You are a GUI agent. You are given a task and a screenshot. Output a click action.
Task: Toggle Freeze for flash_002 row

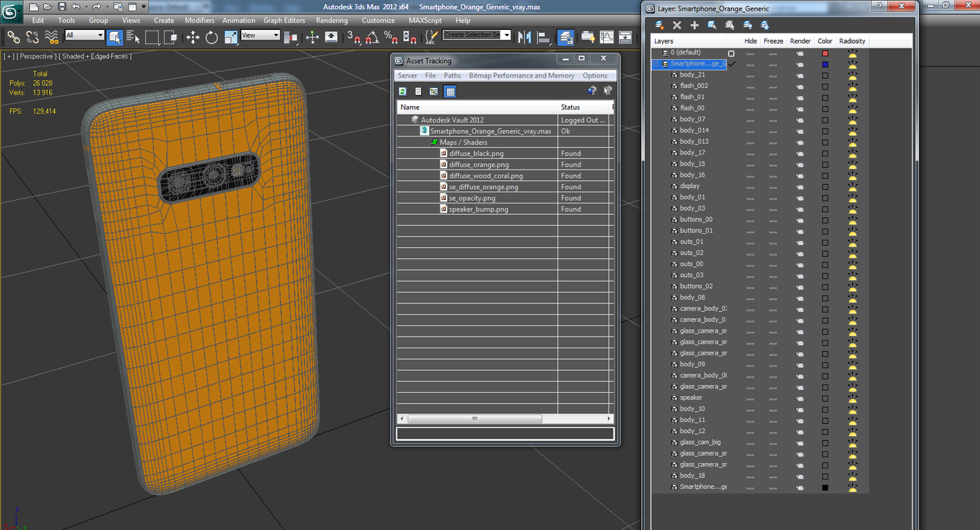click(x=773, y=86)
